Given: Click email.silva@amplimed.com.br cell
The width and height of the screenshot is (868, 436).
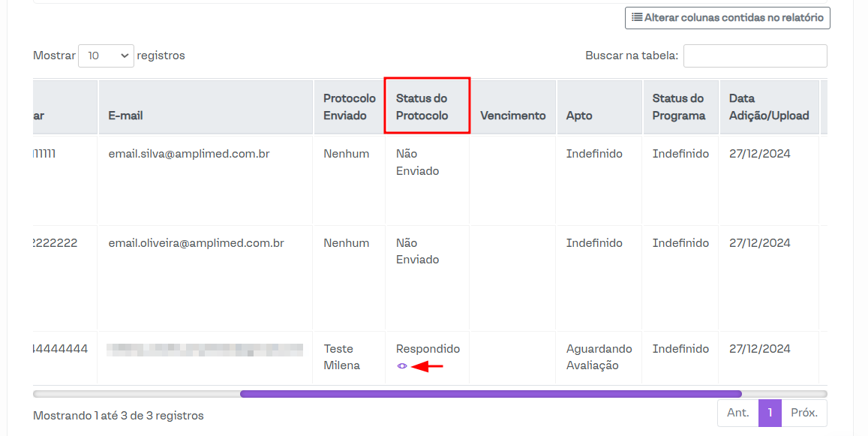Looking at the screenshot, I should click(189, 154).
